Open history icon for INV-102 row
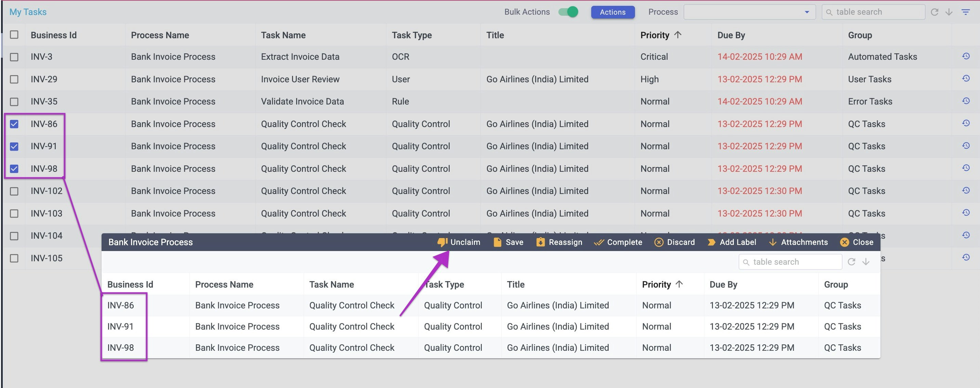 [x=966, y=190]
